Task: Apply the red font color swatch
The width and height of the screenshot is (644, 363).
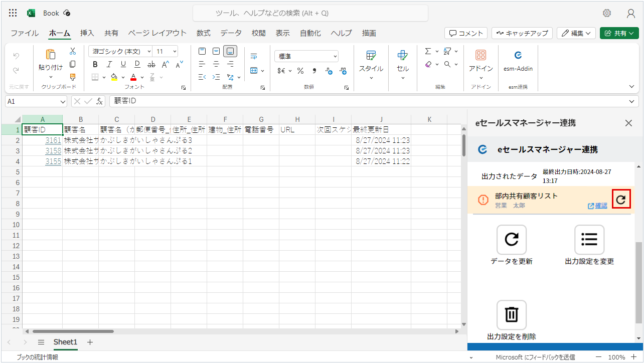Action: tap(133, 77)
